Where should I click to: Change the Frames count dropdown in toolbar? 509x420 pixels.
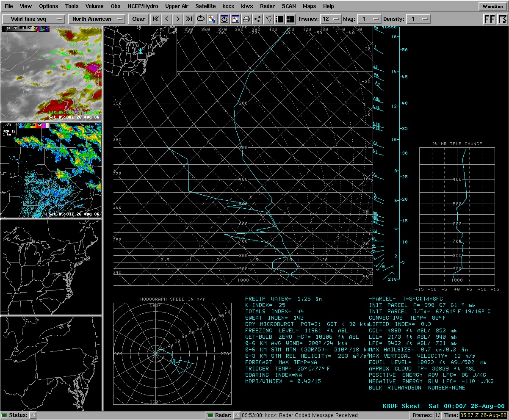coord(331,19)
